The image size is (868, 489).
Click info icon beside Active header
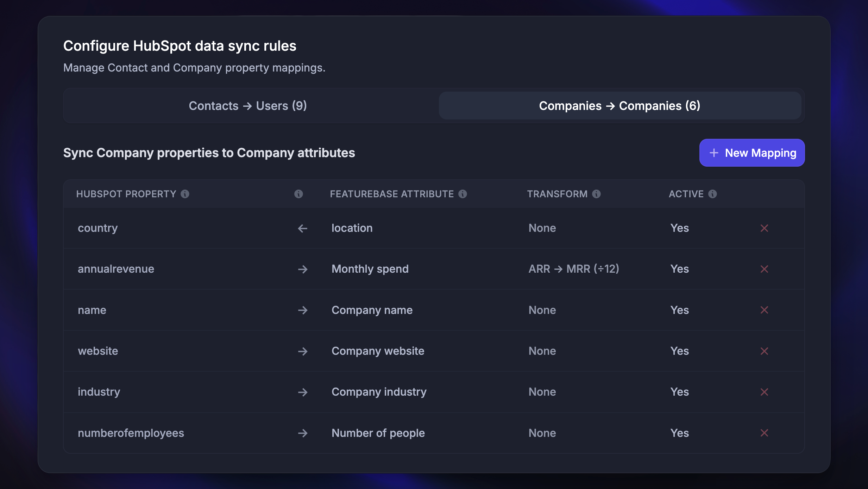pos(712,194)
